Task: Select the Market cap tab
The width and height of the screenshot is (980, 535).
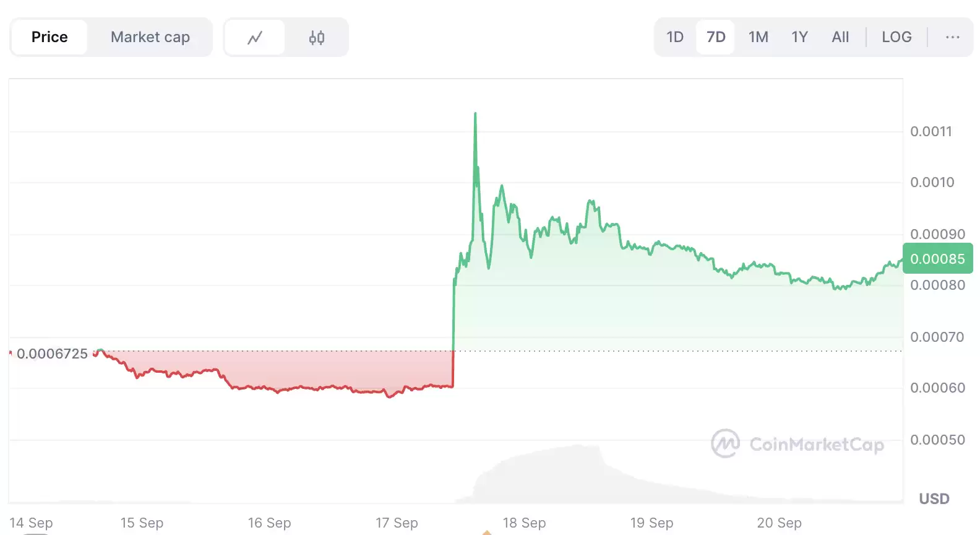Action: [x=150, y=37]
